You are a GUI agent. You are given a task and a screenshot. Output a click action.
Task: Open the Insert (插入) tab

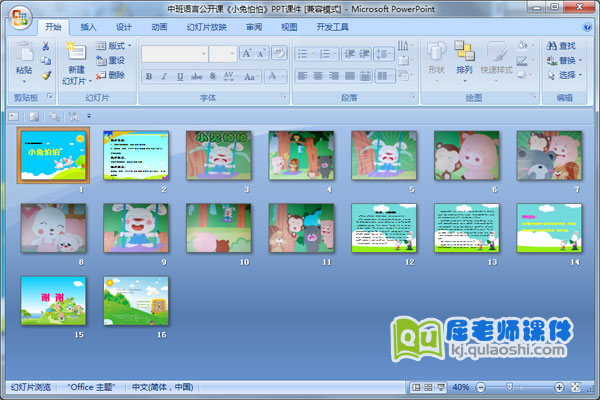(x=88, y=27)
